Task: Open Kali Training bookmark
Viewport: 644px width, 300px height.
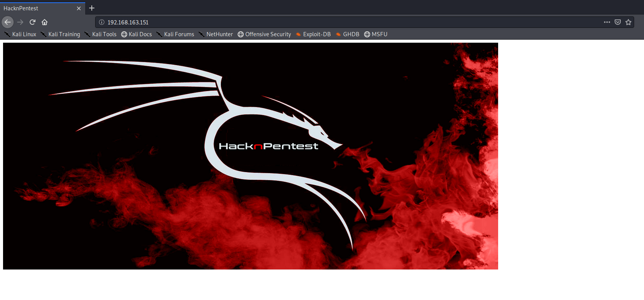Action: tap(61, 34)
